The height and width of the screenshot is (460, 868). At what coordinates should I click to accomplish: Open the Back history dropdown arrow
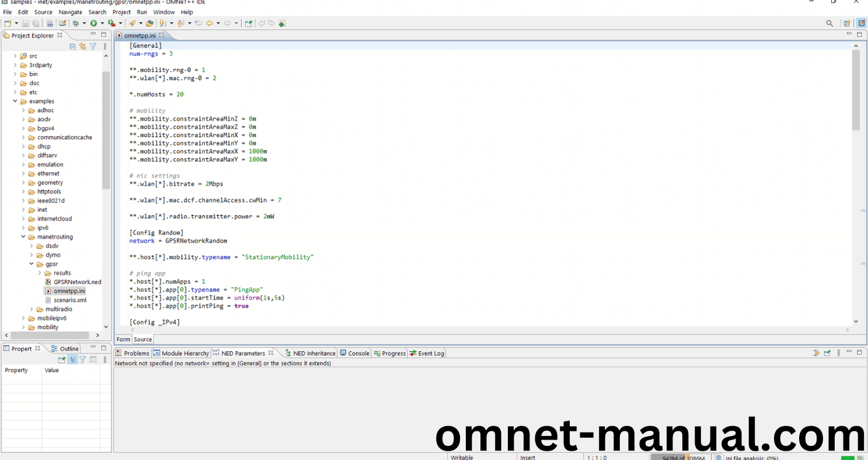(x=218, y=23)
